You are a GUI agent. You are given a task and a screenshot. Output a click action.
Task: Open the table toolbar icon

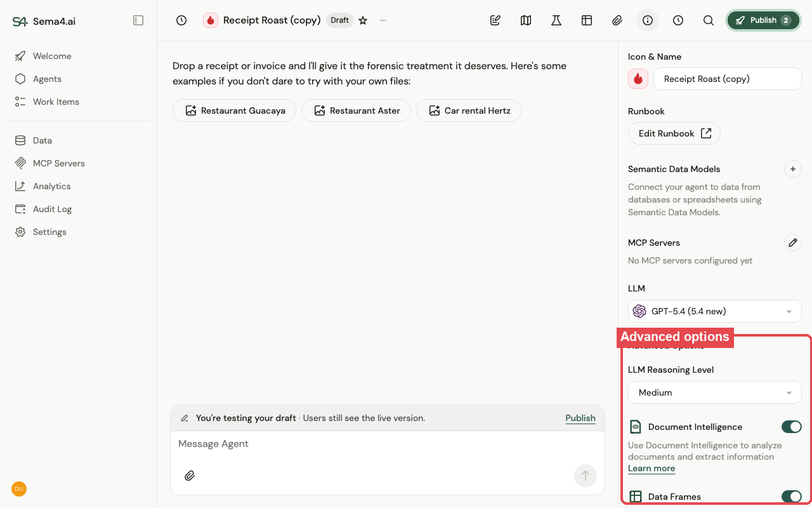pos(587,20)
